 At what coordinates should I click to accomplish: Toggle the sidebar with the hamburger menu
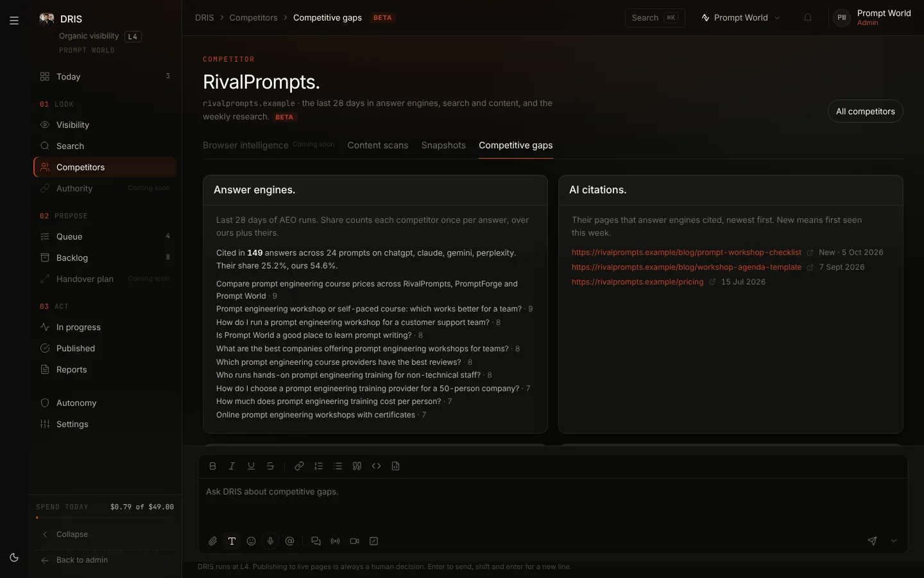tap(14, 21)
